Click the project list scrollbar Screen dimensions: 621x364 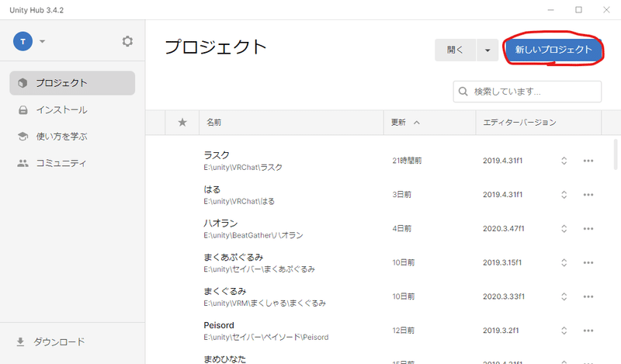point(616,154)
